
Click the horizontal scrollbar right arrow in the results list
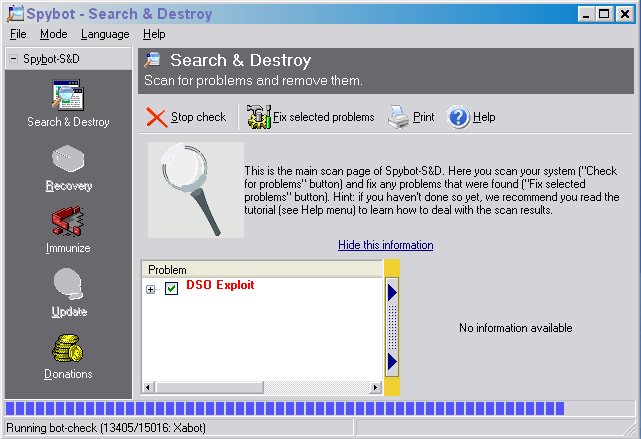pyautogui.click(x=376, y=387)
